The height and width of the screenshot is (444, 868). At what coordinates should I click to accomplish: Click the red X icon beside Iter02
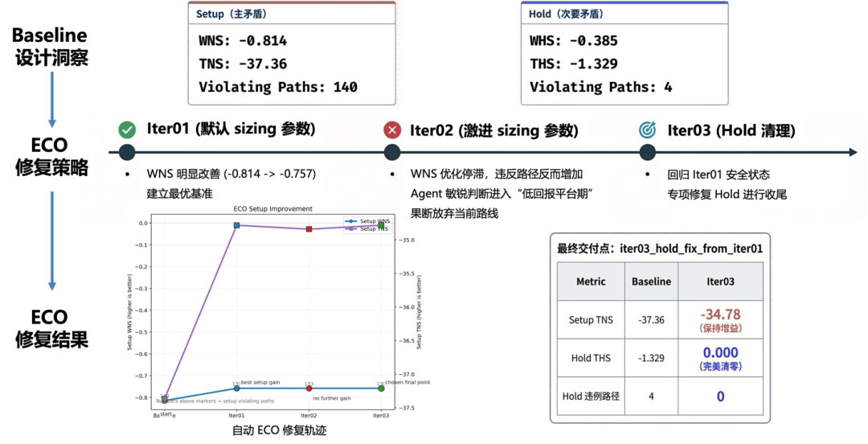(x=392, y=130)
